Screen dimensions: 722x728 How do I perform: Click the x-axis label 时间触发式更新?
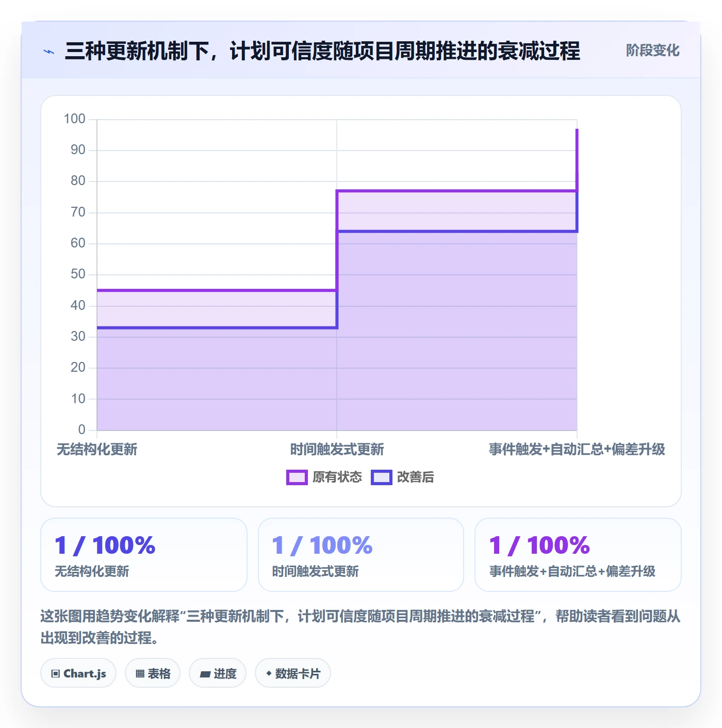click(x=337, y=450)
